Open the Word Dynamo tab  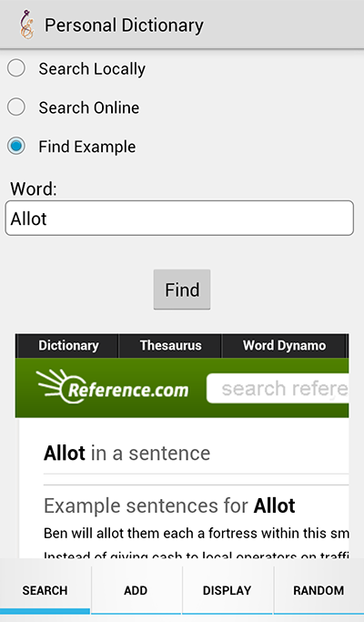coord(284,345)
